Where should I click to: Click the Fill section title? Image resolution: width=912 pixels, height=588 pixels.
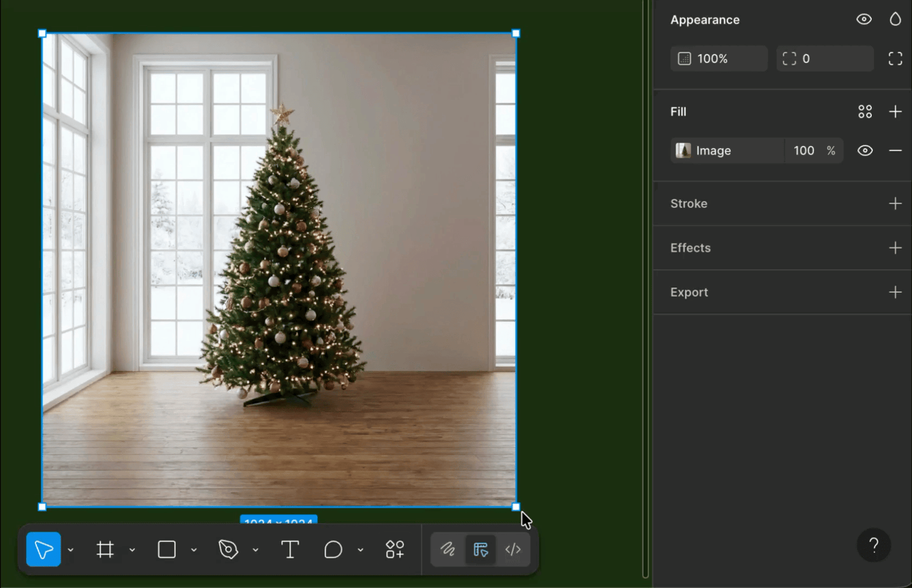678,112
